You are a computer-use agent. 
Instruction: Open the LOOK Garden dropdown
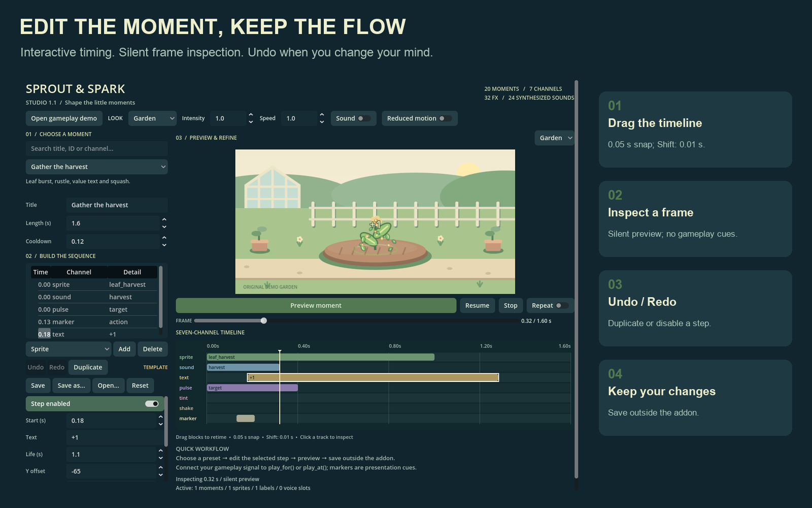coord(152,118)
